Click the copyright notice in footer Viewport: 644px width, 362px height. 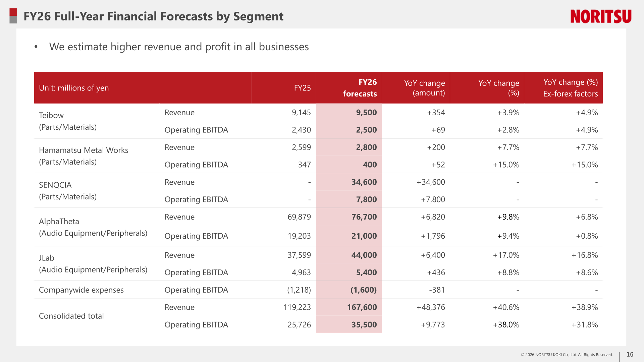point(567,355)
